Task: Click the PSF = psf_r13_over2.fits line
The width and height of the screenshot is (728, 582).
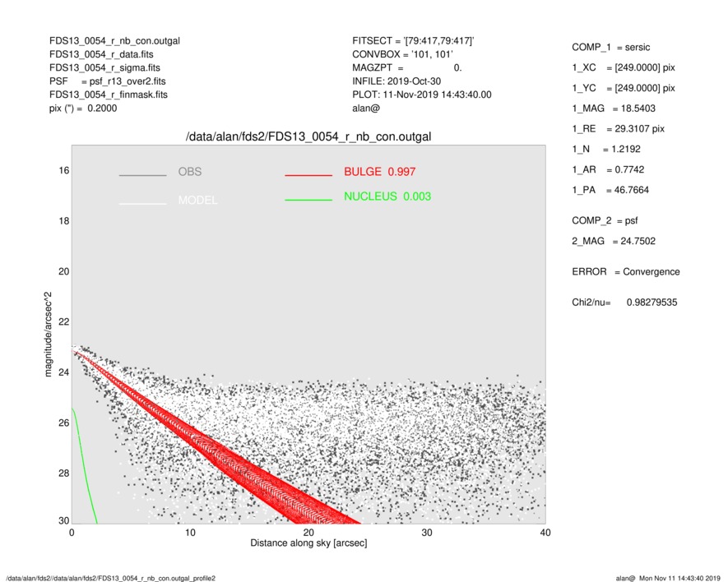Action: click(107, 81)
